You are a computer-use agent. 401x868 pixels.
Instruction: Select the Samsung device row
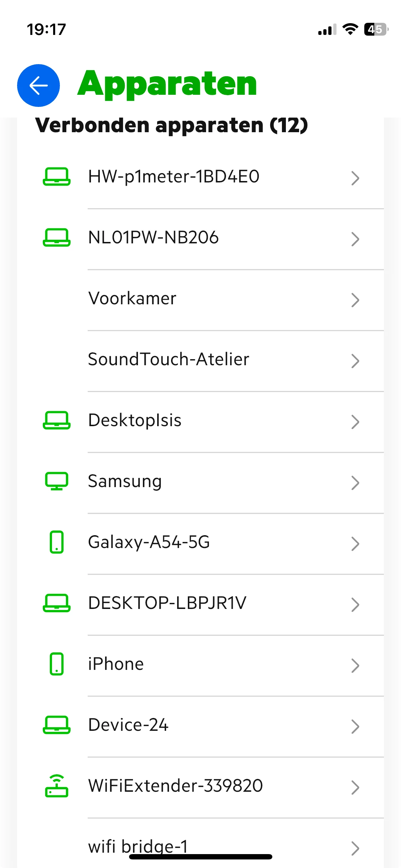tap(125, 481)
